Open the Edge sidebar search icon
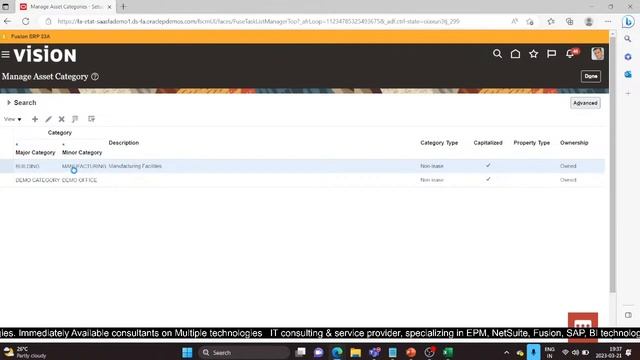The width and height of the screenshot is (640, 360). [628, 39]
